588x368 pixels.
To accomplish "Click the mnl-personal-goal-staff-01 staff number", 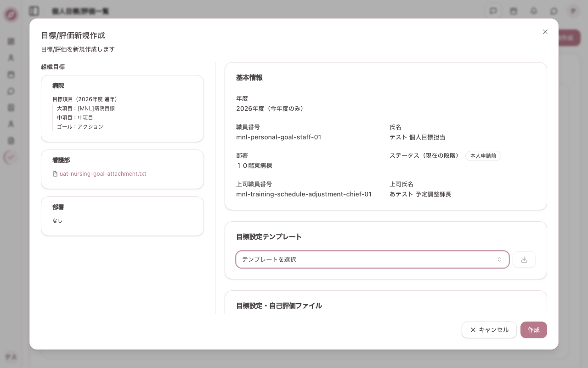I will point(279,138).
